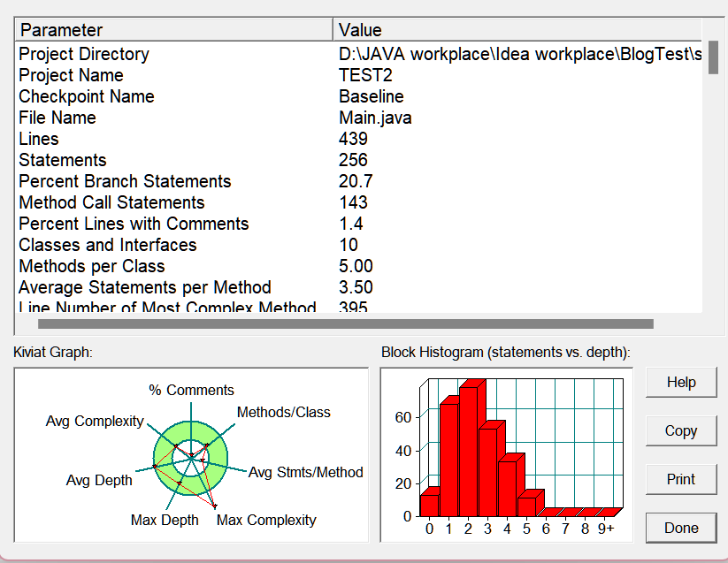Select the Method Call Statements row

(359, 202)
